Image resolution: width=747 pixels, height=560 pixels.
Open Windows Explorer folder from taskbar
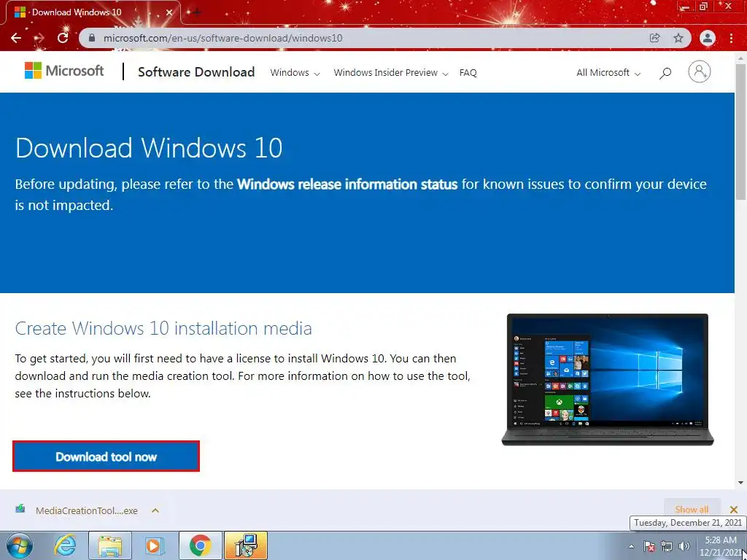click(x=110, y=545)
